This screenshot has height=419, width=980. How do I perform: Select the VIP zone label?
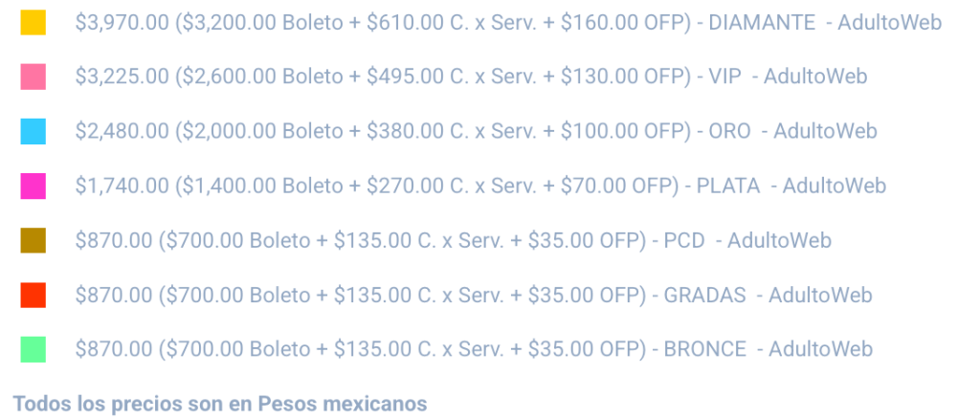tap(719, 77)
